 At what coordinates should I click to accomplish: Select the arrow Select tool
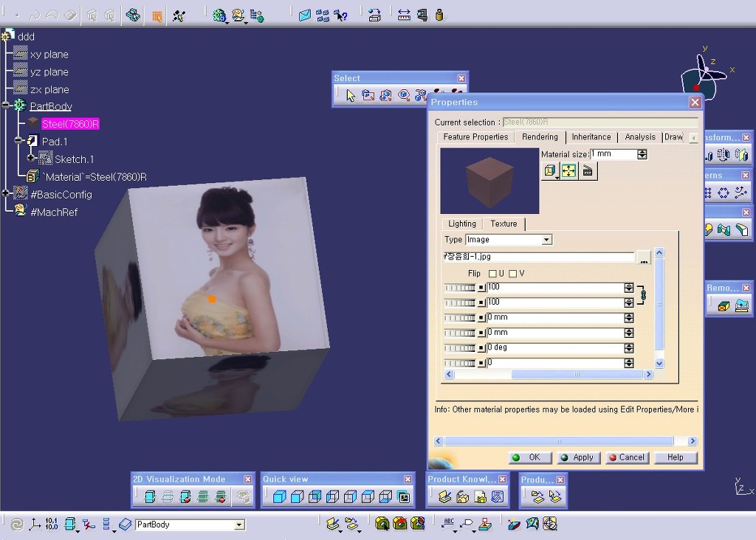tap(351, 95)
